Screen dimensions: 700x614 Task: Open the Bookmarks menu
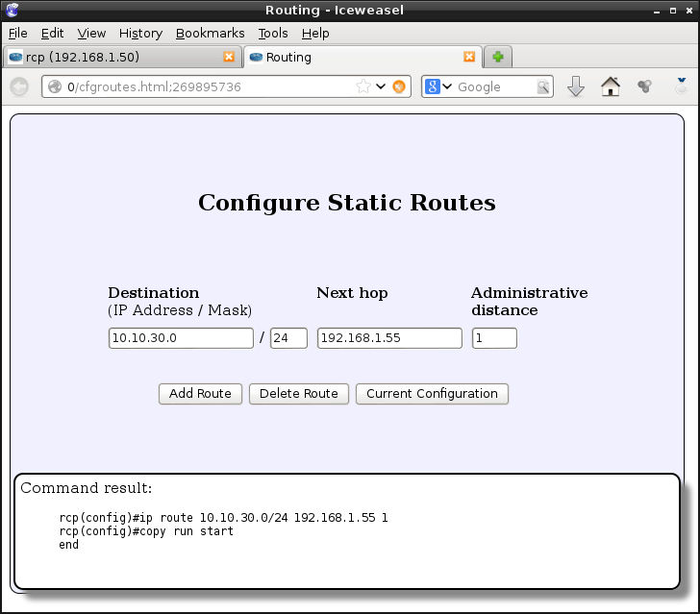[211, 34]
